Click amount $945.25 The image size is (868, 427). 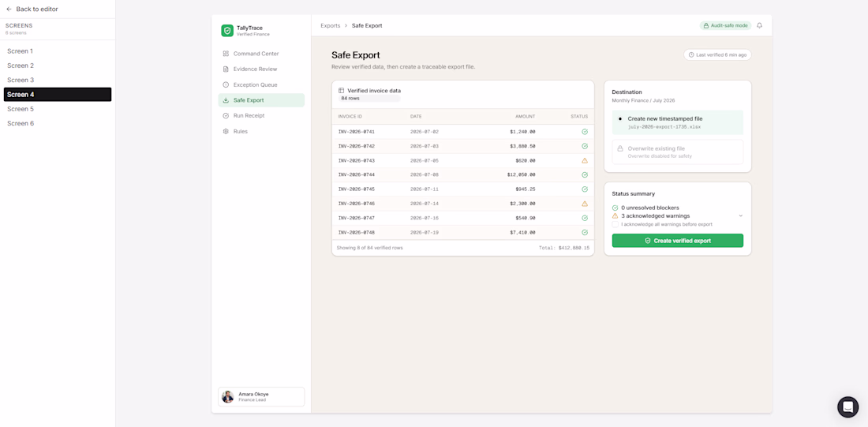click(526, 189)
